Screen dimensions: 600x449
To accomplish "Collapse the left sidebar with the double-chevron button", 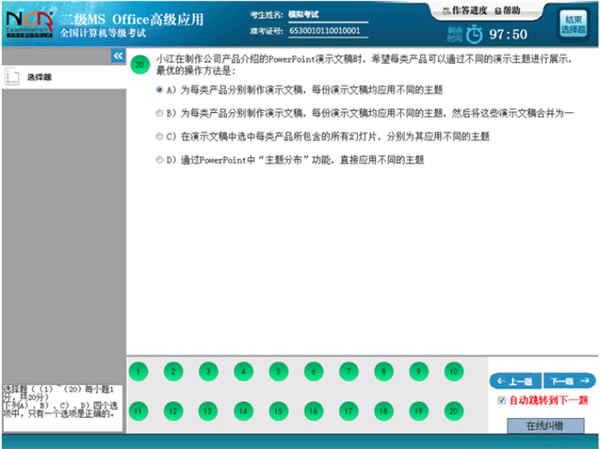I will point(118,56).
